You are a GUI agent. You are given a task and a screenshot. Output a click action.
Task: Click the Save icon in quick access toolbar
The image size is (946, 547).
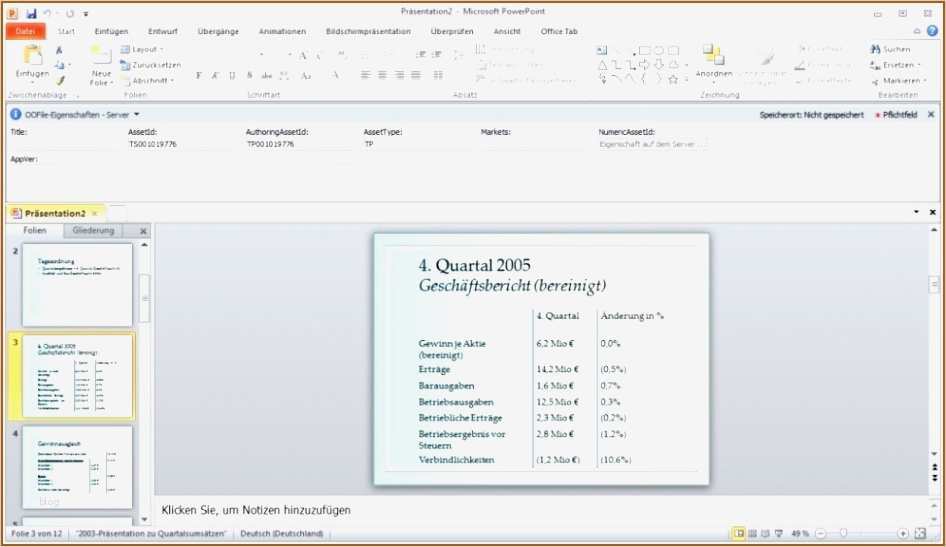pos(31,13)
